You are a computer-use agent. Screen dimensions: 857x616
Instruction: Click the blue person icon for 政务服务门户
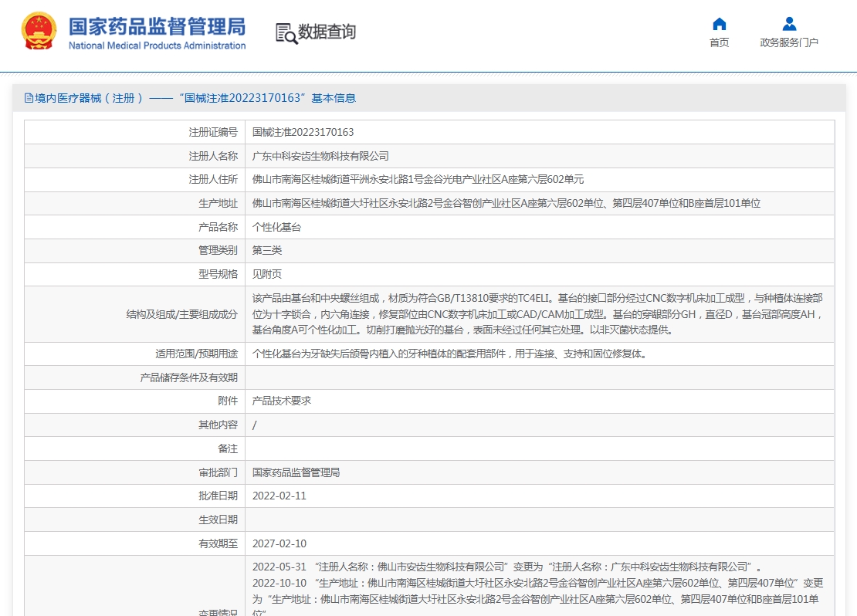pyautogui.click(x=789, y=24)
